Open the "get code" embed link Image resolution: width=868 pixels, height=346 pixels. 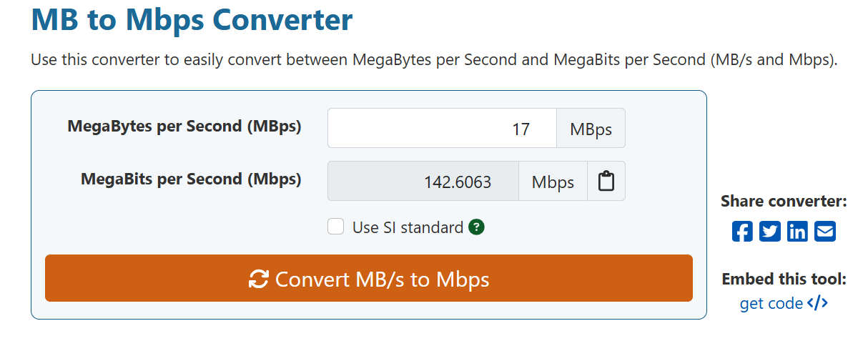tap(771, 303)
